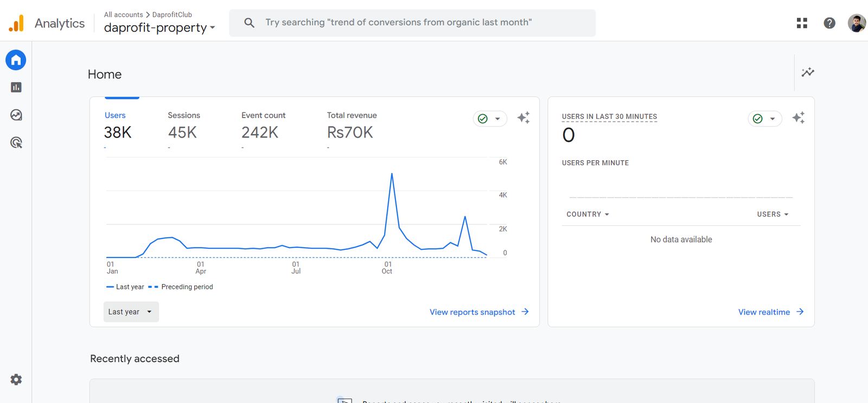Open the Home icon in sidebar
This screenshot has width=868, height=403.
point(16,60)
